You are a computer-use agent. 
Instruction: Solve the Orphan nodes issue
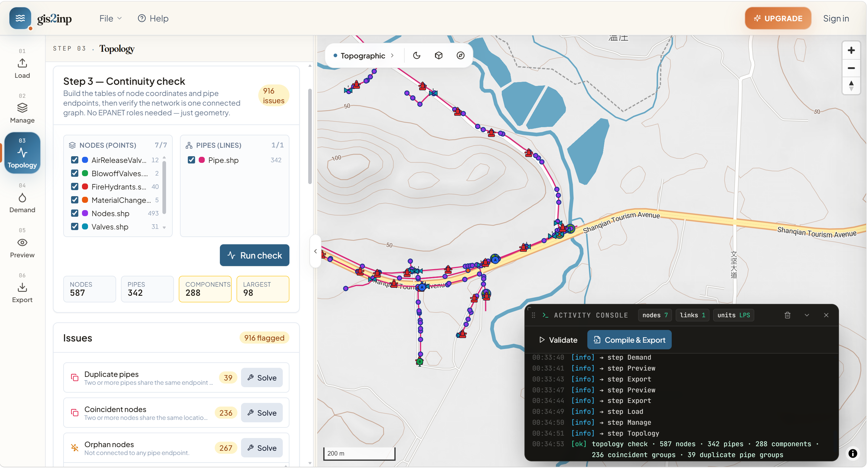(x=262, y=448)
